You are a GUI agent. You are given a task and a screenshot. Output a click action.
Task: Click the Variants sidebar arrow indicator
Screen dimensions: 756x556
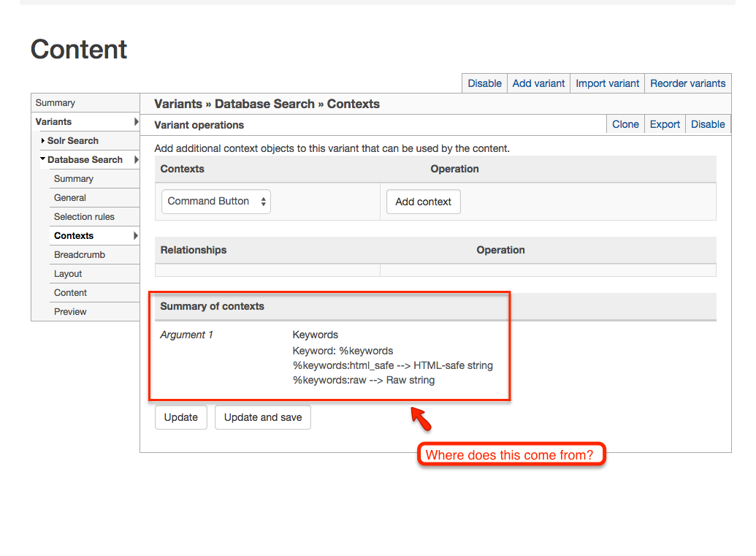point(136,122)
